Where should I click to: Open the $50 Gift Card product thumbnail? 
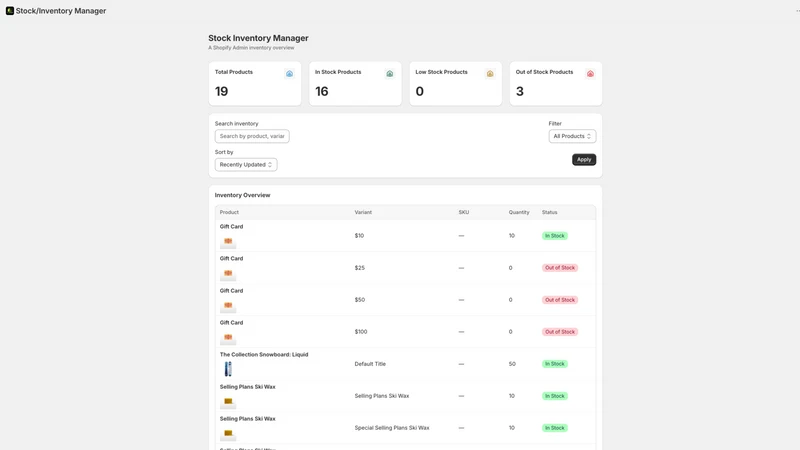(x=228, y=306)
